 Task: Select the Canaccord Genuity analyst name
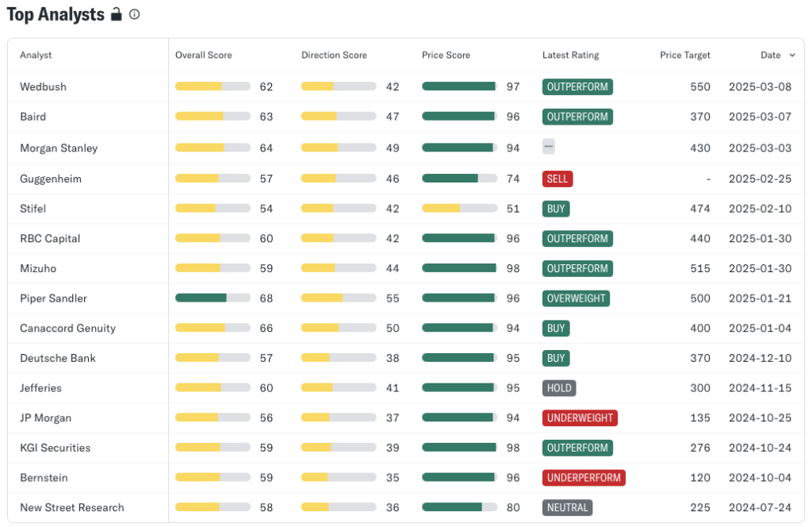[68, 328]
